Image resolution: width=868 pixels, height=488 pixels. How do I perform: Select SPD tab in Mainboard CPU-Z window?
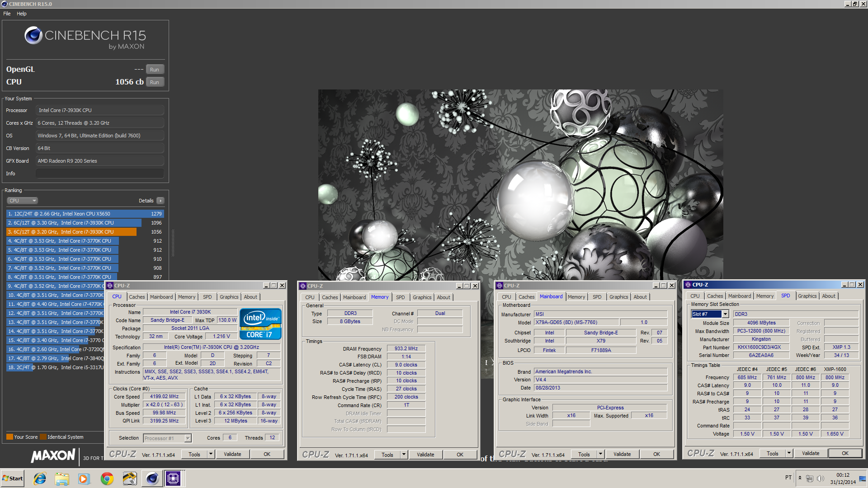597,297
